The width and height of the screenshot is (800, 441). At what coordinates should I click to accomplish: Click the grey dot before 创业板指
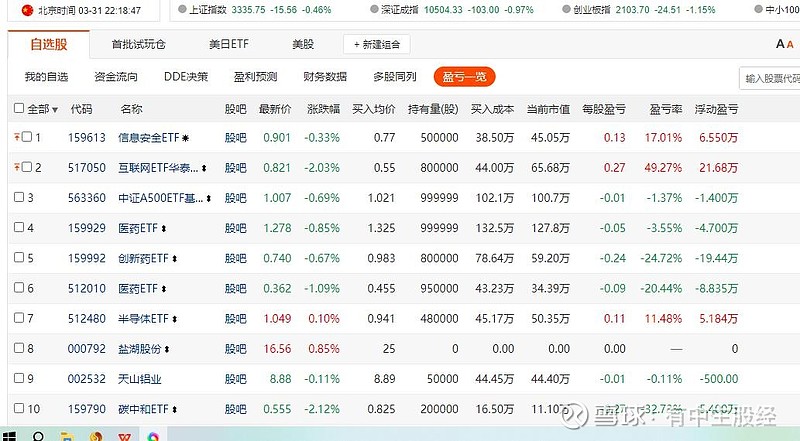(x=566, y=9)
